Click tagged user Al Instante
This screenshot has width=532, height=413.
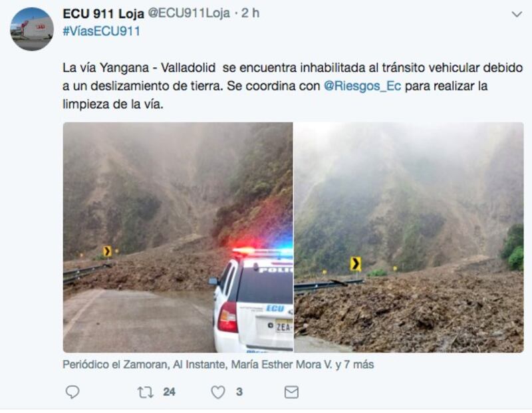[199, 364]
